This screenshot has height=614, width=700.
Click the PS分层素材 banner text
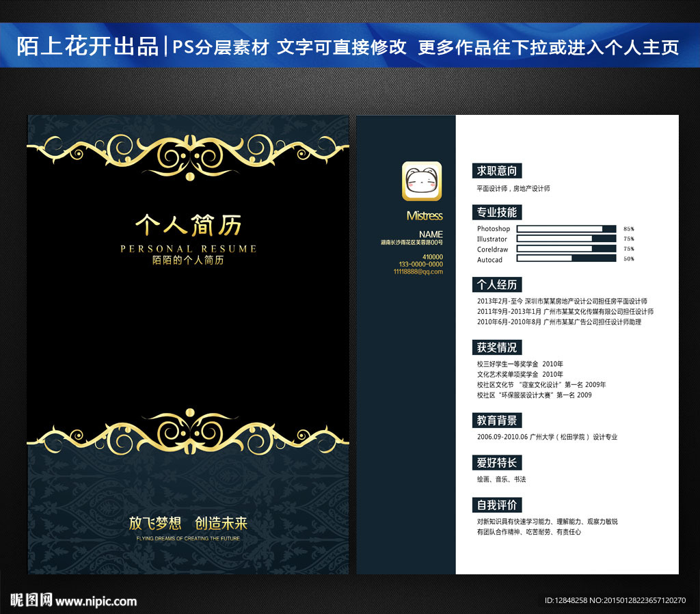pos(221,47)
